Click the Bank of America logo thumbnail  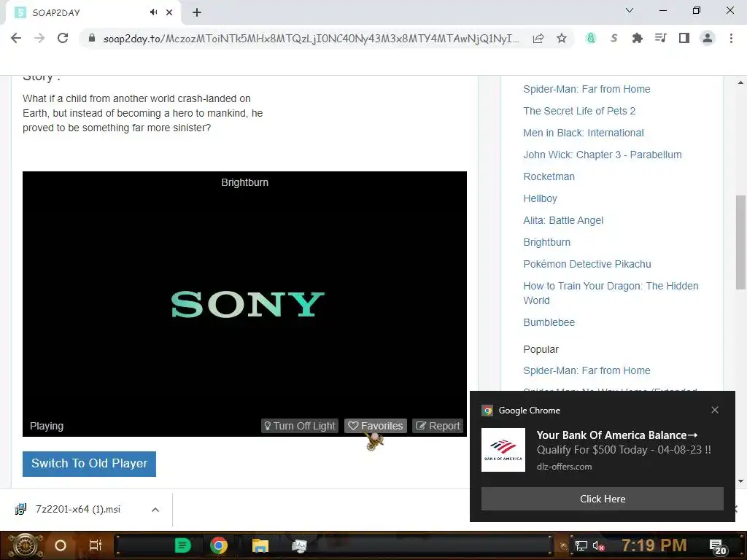(x=503, y=449)
